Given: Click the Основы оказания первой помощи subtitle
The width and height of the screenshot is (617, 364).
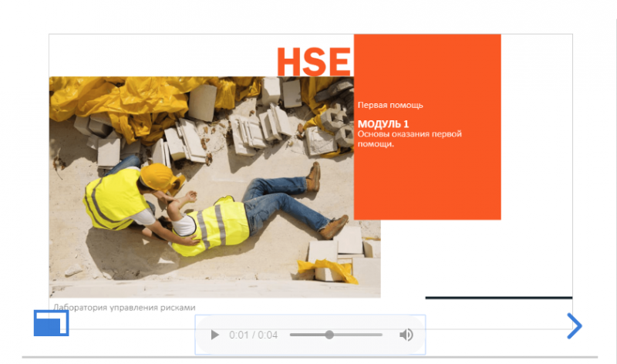Looking at the screenshot, I should (409, 139).
